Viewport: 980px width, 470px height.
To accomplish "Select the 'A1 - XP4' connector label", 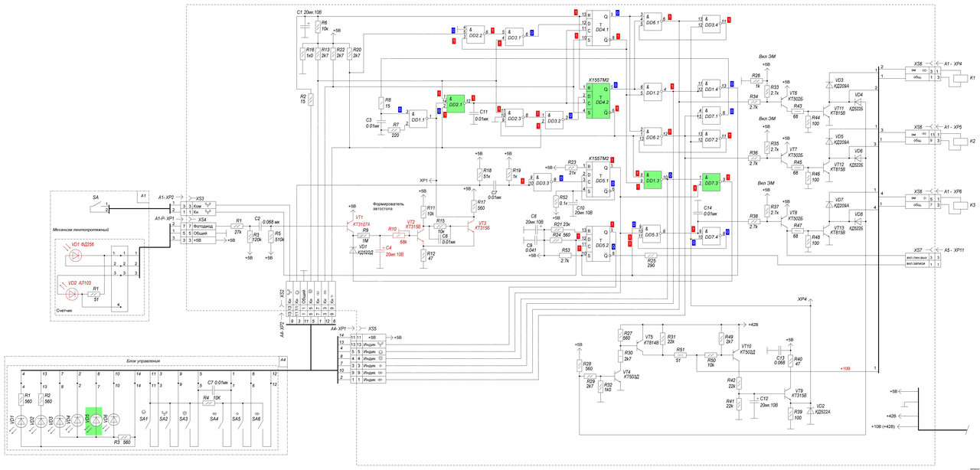I will pos(953,64).
